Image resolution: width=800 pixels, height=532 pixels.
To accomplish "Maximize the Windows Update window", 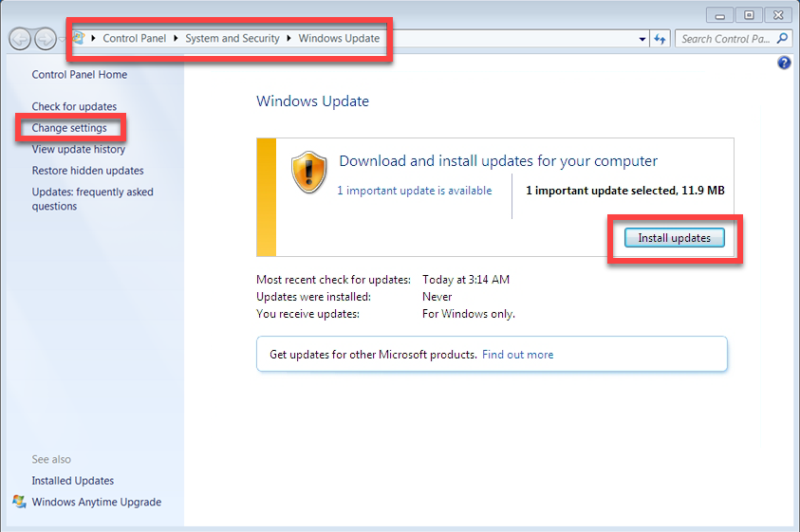I will (749, 15).
